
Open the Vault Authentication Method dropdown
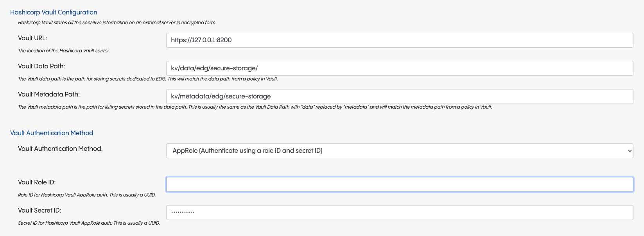[400, 151]
